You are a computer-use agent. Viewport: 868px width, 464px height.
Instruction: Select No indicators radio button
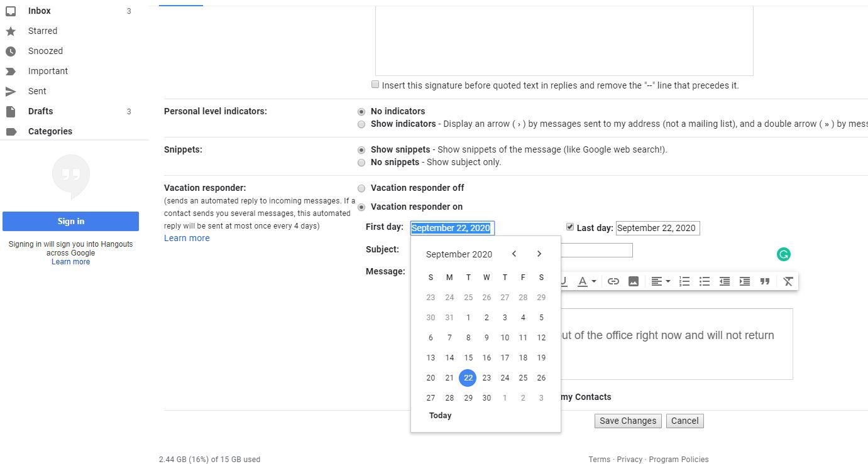click(x=361, y=112)
